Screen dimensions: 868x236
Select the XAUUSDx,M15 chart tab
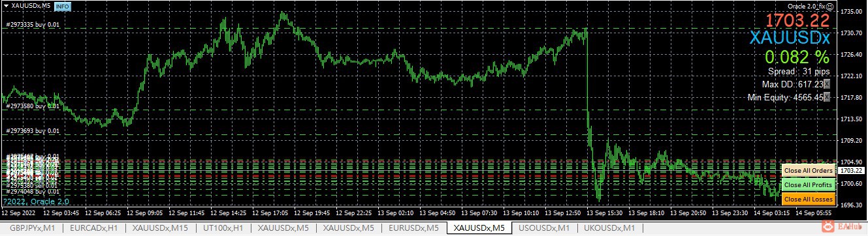[x=161, y=228]
